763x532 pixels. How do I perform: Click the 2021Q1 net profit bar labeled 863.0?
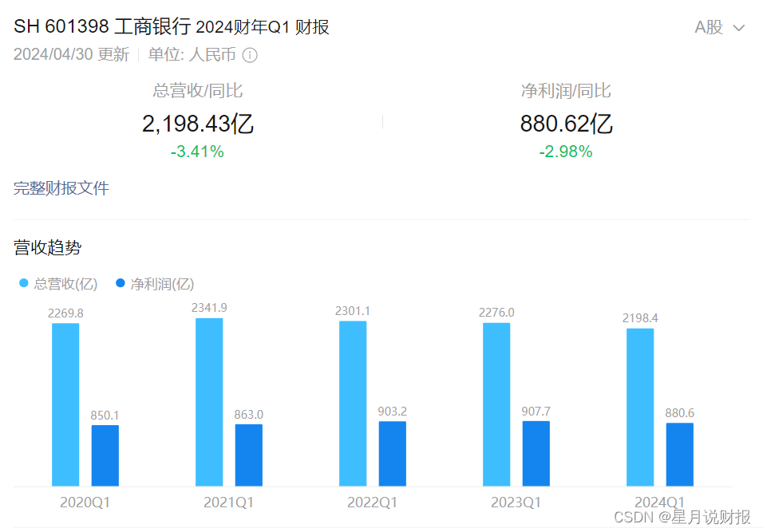[249, 455]
